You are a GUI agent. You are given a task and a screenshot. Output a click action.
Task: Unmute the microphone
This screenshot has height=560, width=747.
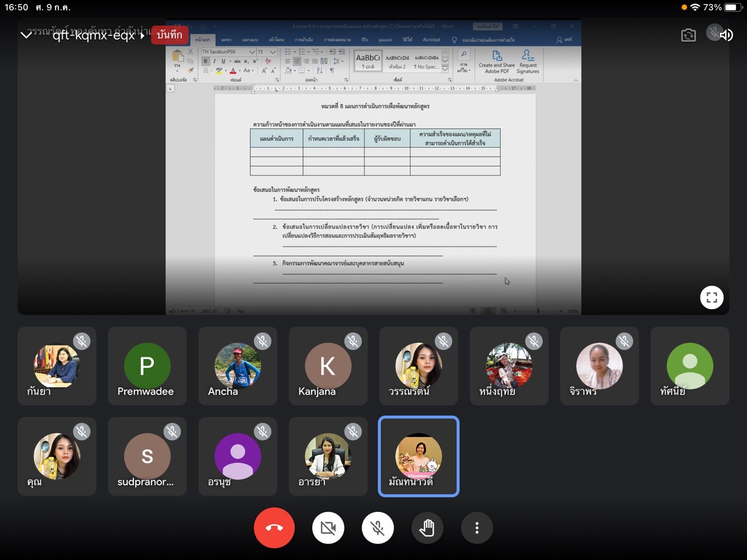click(x=377, y=528)
